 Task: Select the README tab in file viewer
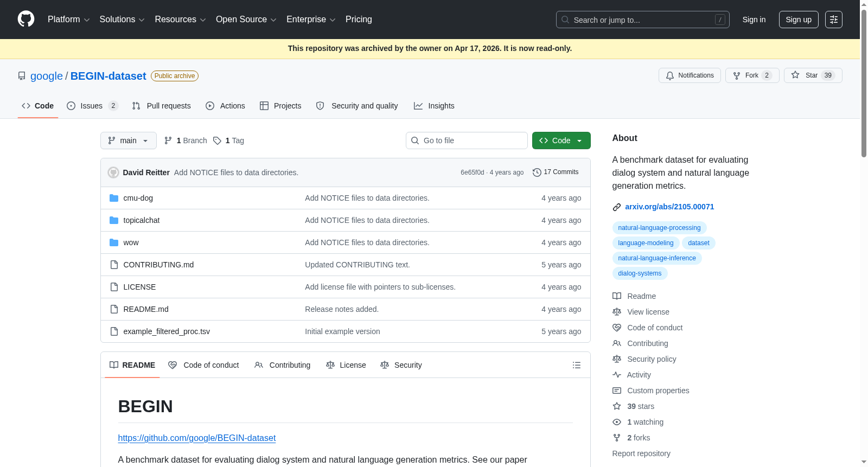(x=132, y=365)
